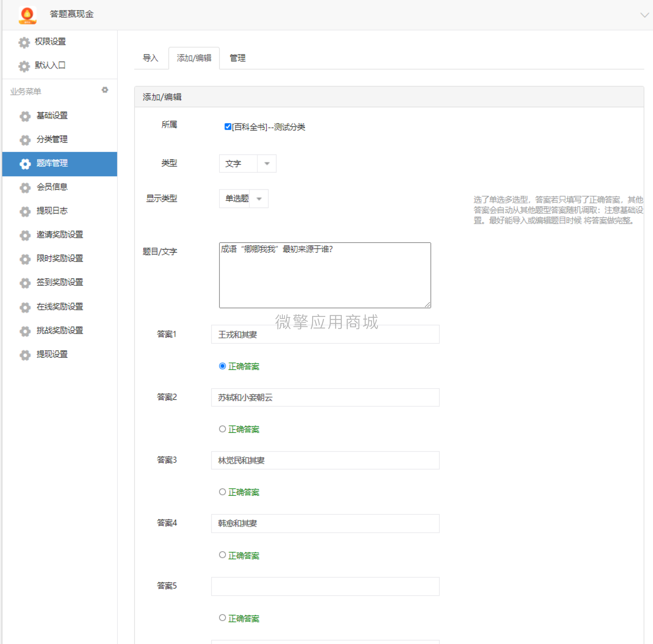
Task: Click the 答案4 field containing 韩愈和其妻
Action: (x=325, y=523)
